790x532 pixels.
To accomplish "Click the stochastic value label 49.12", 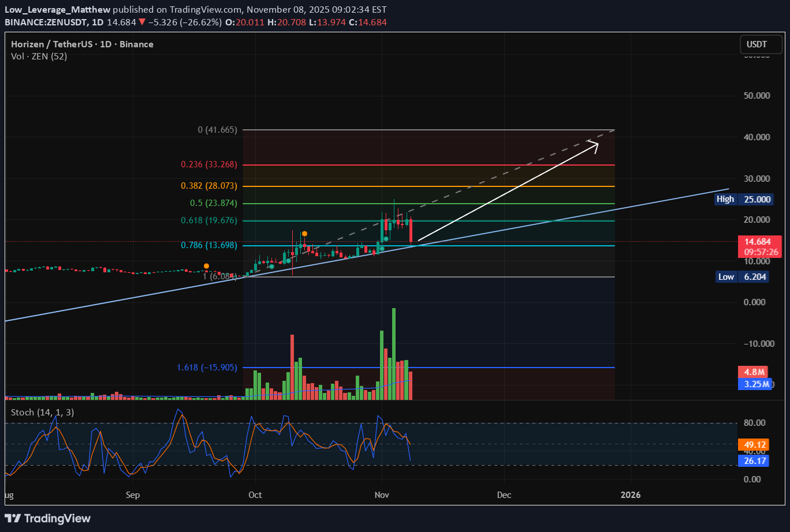I will pos(753,444).
